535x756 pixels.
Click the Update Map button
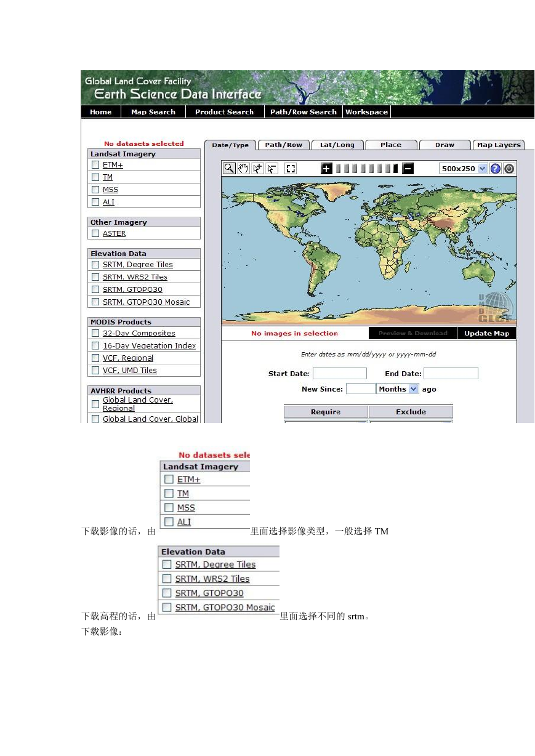pos(486,334)
